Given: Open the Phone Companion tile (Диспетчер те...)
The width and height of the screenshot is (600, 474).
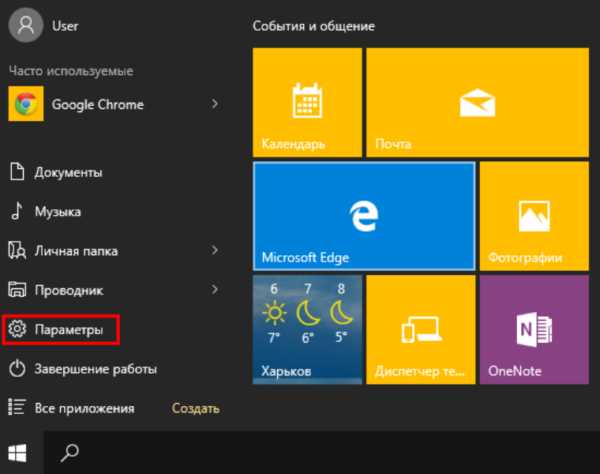Looking at the screenshot, I should (421, 329).
